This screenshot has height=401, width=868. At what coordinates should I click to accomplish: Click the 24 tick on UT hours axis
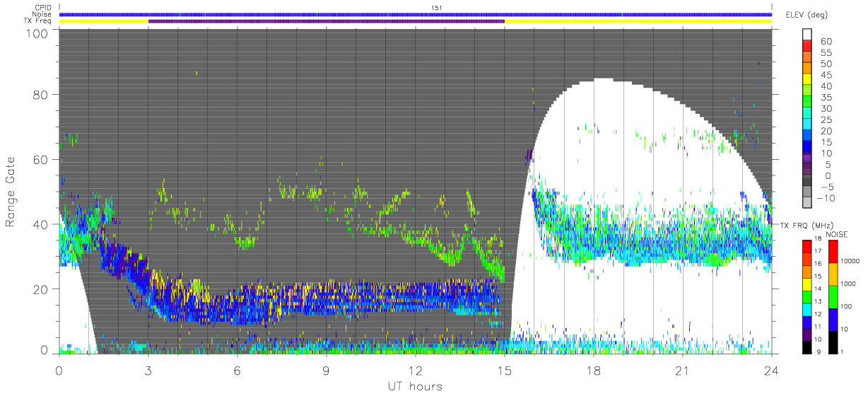772,371
